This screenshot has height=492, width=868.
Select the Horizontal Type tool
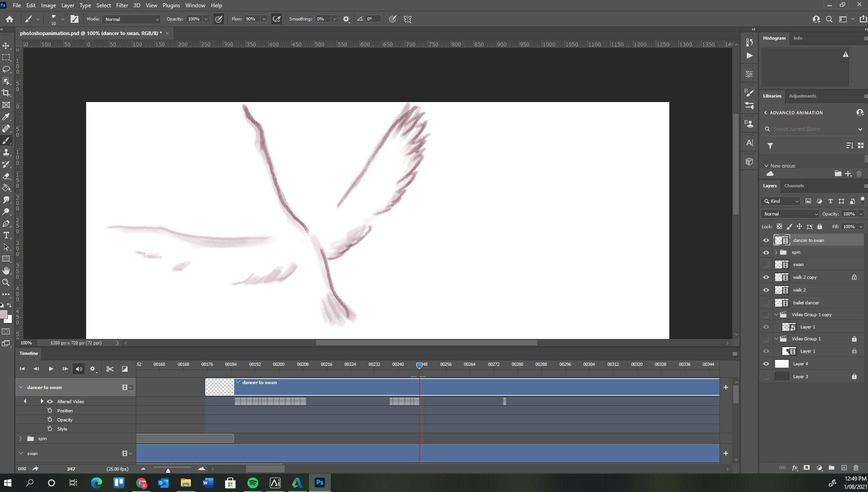click(6, 235)
